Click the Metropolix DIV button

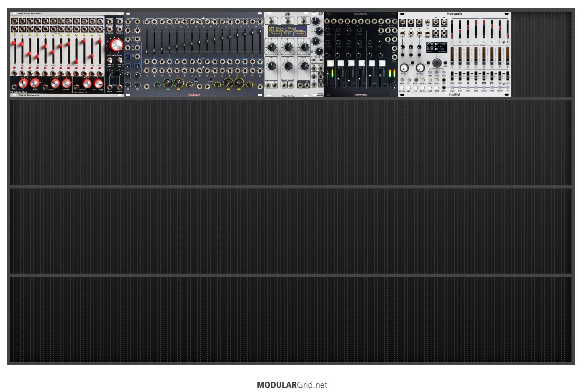(x=416, y=88)
